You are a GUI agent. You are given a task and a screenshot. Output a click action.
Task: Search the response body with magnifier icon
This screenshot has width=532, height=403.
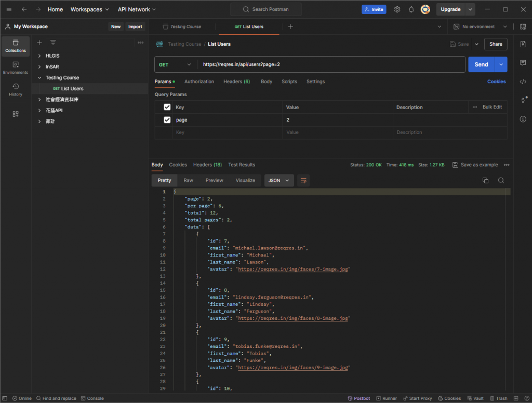tap(501, 181)
